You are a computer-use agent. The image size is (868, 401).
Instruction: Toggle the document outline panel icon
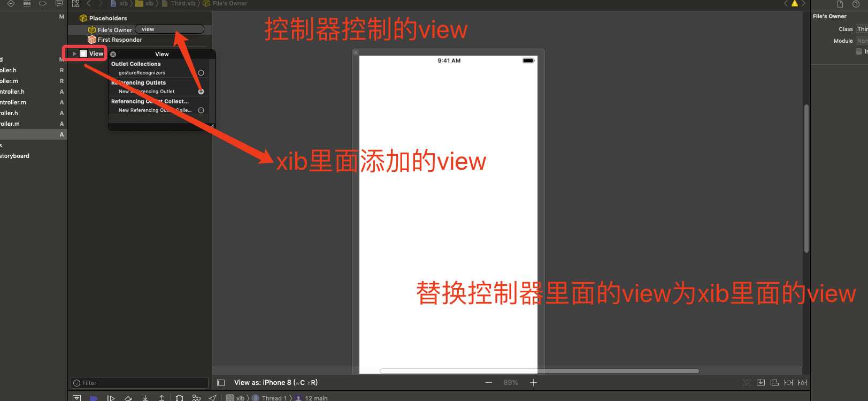(x=221, y=383)
